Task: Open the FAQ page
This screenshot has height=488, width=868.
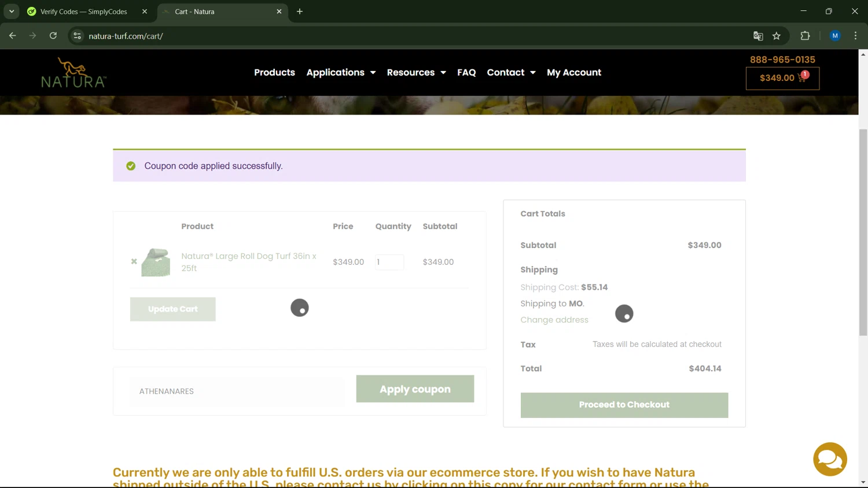Action: (x=466, y=72)
